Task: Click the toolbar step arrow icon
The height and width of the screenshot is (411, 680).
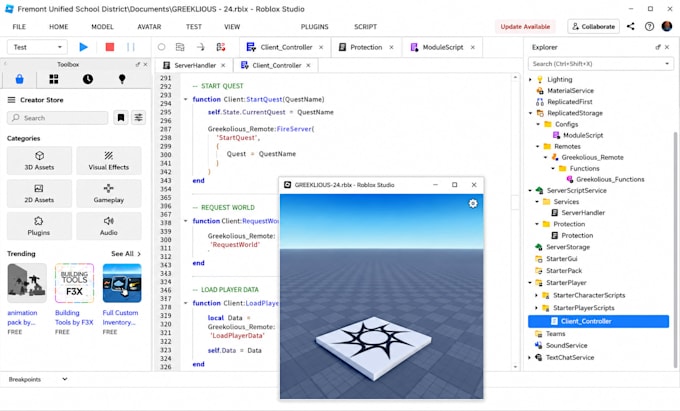Action: pyautogui.click(x=200, y=47)
